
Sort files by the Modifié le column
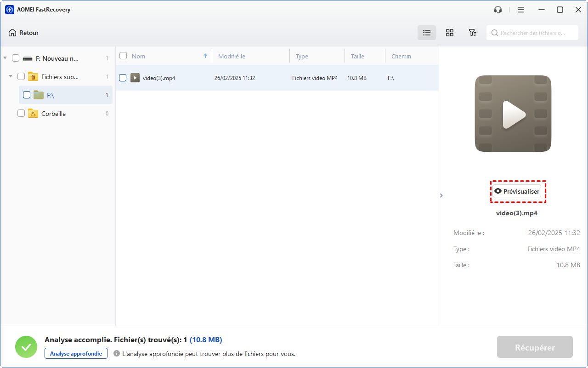[x=232, y=57]
